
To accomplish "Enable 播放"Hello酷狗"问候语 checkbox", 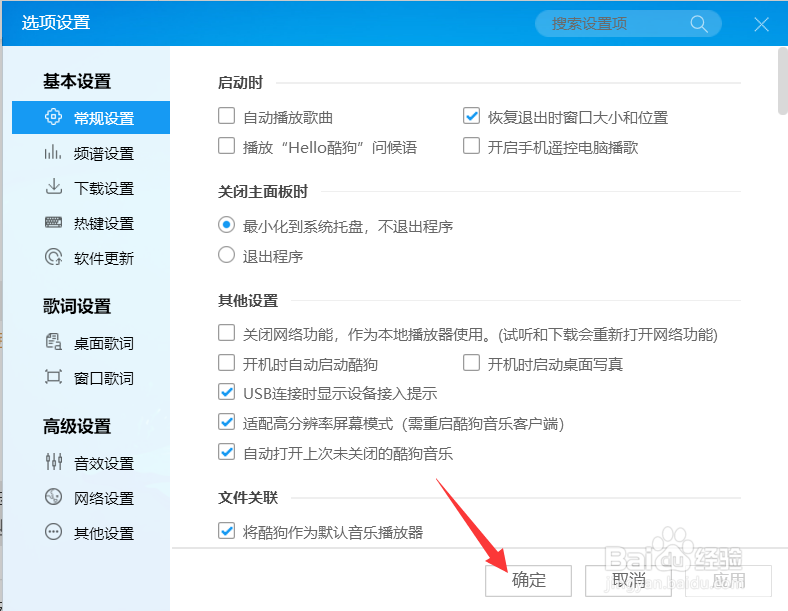I will tap(226, 146).
